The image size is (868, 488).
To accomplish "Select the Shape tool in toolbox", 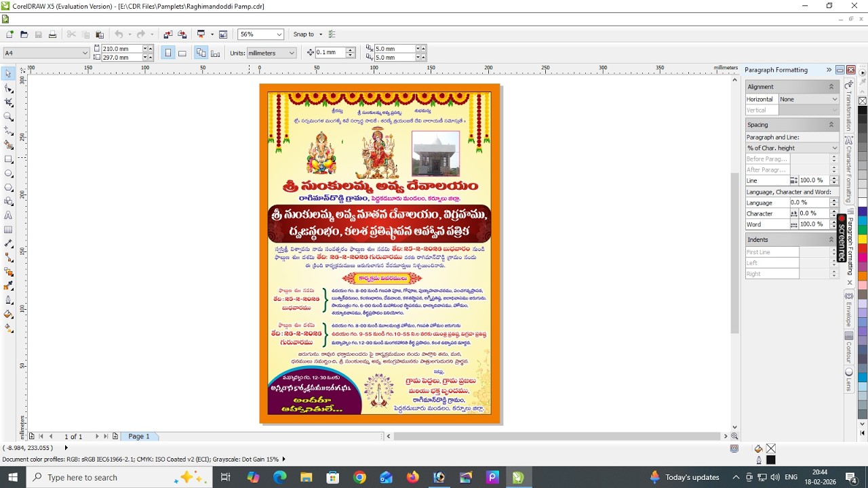I will (x=8, y=88).
